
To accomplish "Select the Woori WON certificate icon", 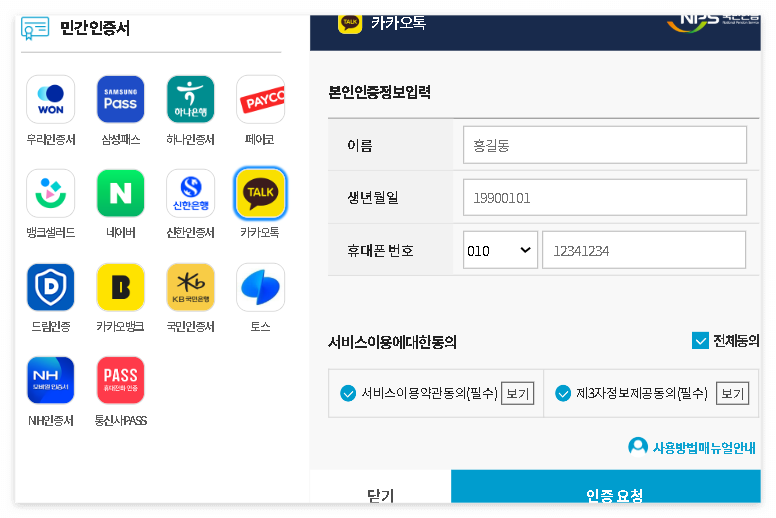I will click(x=50, y=99).
